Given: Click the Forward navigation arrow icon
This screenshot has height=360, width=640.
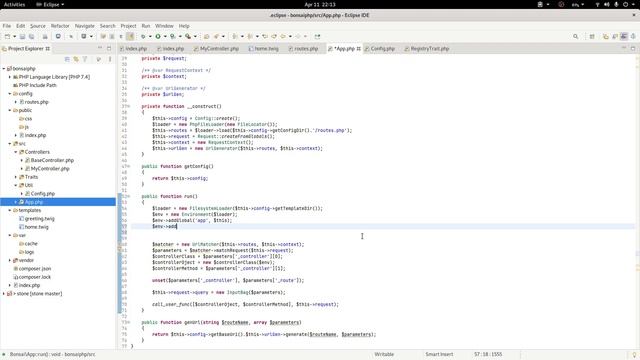Looking at the screenshot, I should click(x=298, y=36).
